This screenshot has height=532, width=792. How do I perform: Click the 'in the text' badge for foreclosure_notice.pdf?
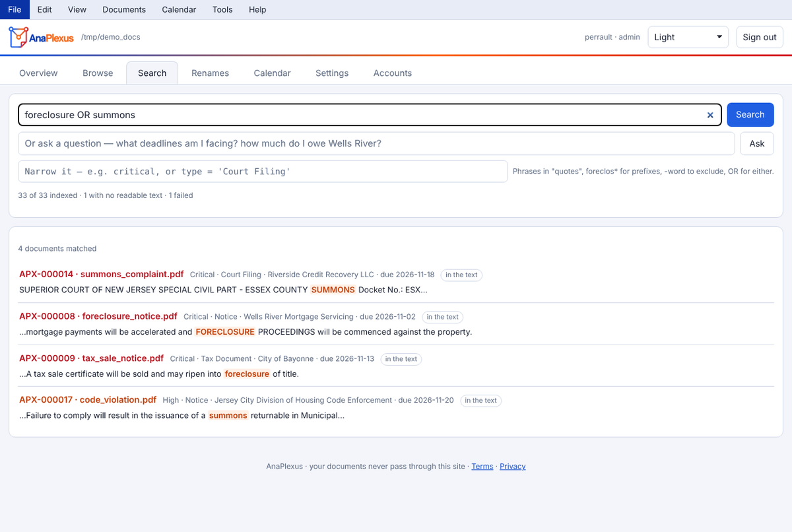point(442,317)
